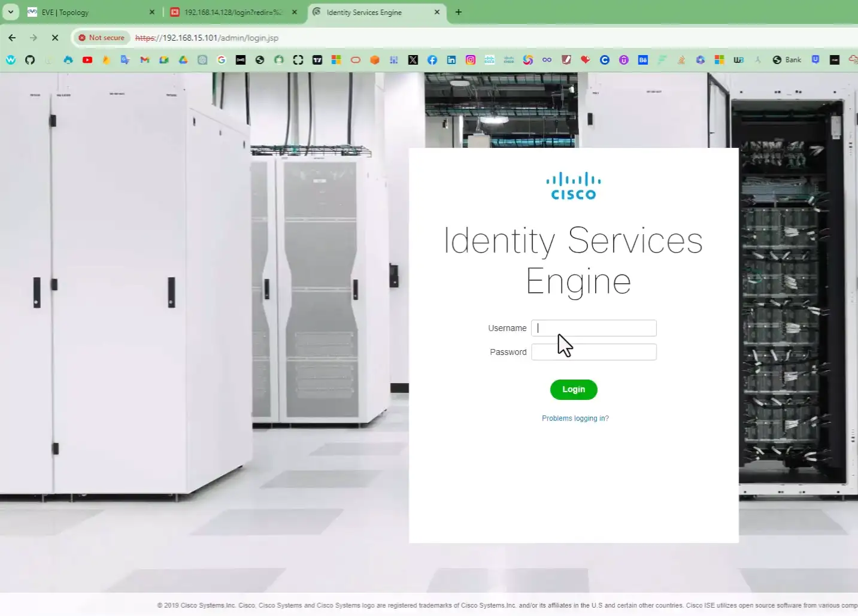Open the tab search dropdown arrow
Screen dimensions: 858x616
[10, 12]
